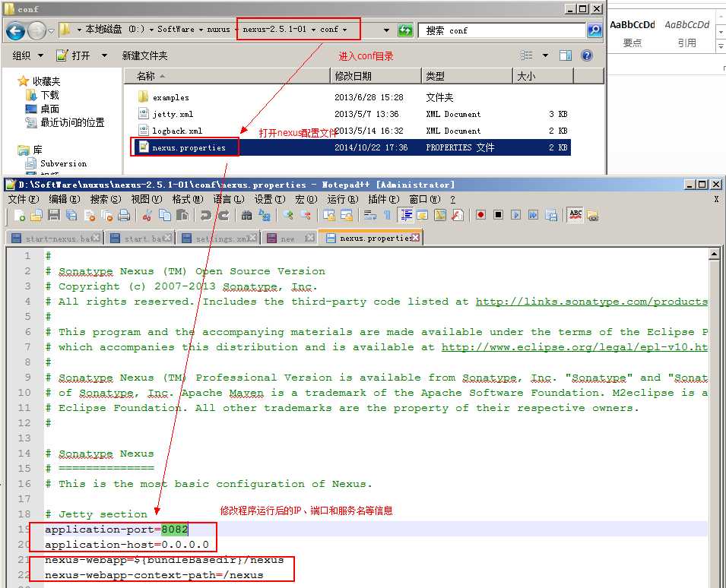Screen dimensions: 726x588
Task: Click the Print toolbar icon
Action: click(124, 215)
